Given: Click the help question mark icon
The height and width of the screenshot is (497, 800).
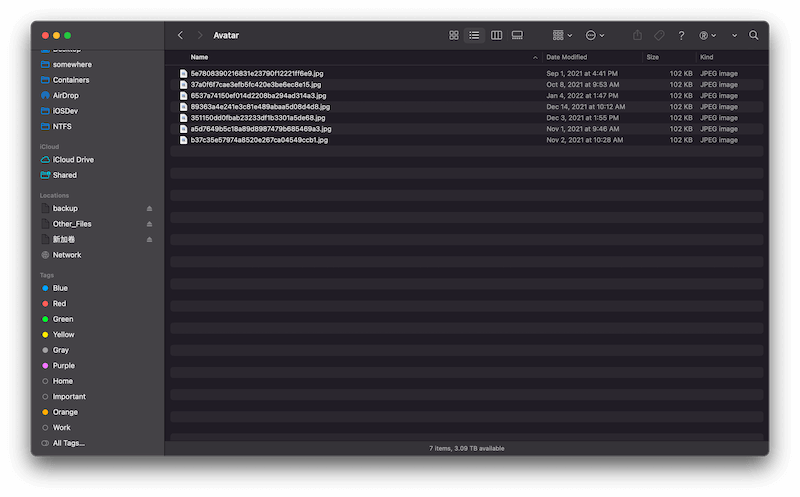Looking at the screenshot, I should [x=681, y=35].
